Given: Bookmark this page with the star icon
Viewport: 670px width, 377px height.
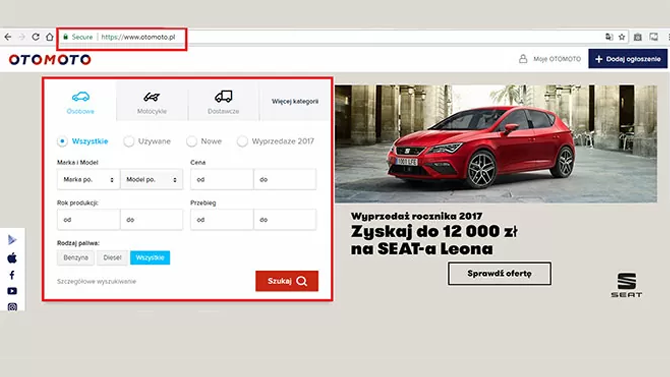Looking at the screenshot, I should (x=622, y=37).
